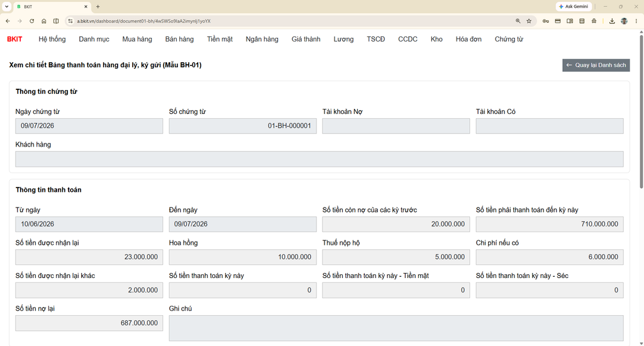Screen dimensions: 644x346
Task: Click the calculator-like extension icon
Action: [582, 21]
